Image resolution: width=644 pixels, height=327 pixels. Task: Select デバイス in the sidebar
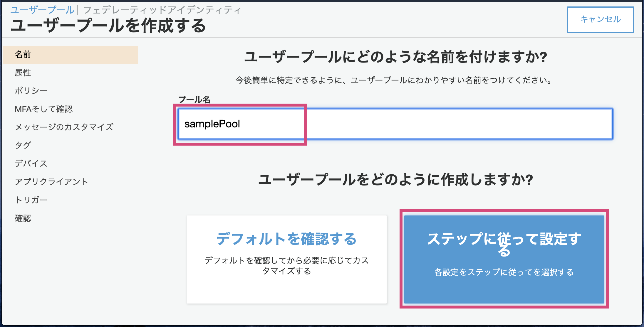point(31,163)
